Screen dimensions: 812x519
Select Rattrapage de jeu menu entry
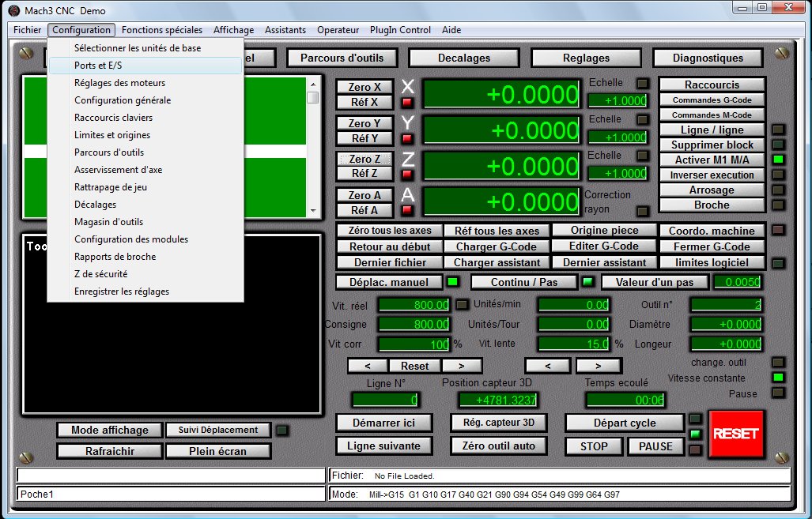pos(145,186)
